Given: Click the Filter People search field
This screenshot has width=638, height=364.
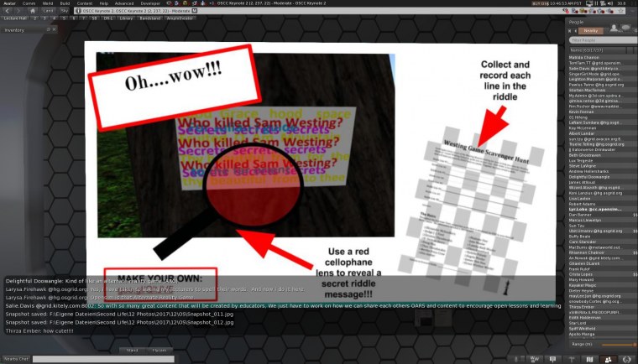Looking at the screenshot, I should click(x=599, y=39).
